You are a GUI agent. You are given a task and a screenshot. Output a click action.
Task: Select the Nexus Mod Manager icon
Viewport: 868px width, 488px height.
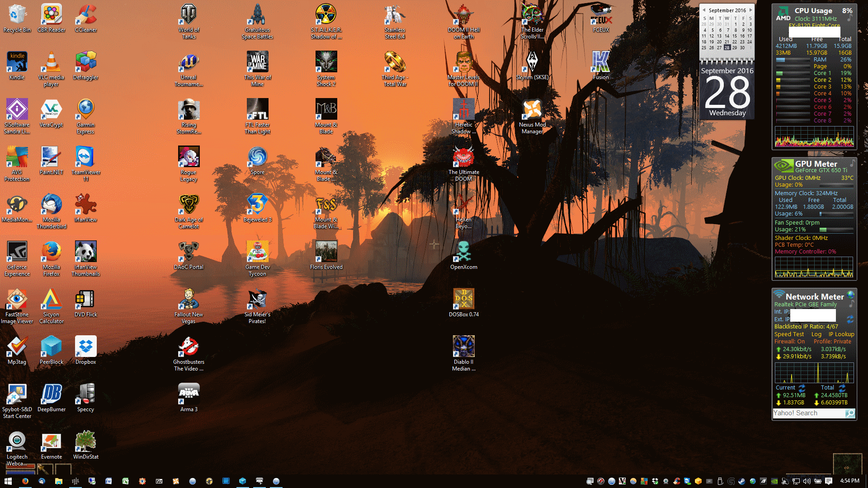point(532,117)
